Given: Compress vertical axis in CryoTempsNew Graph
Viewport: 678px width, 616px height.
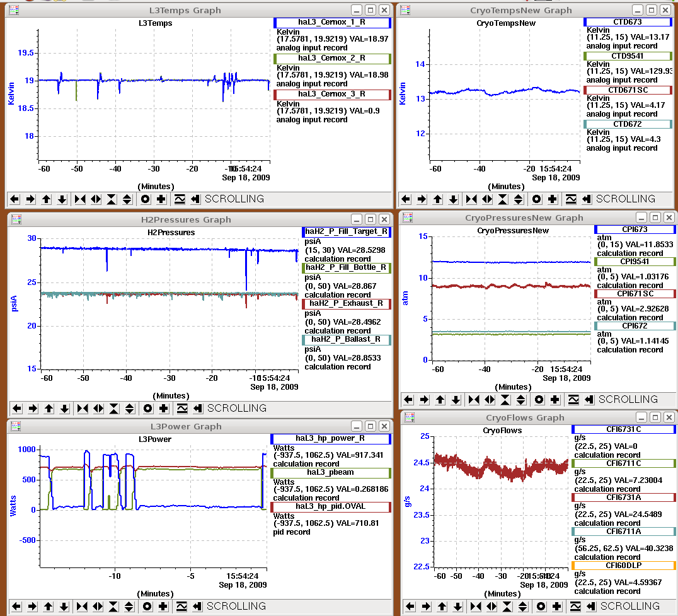Looking at the screenshot, I should click(503, 199).
